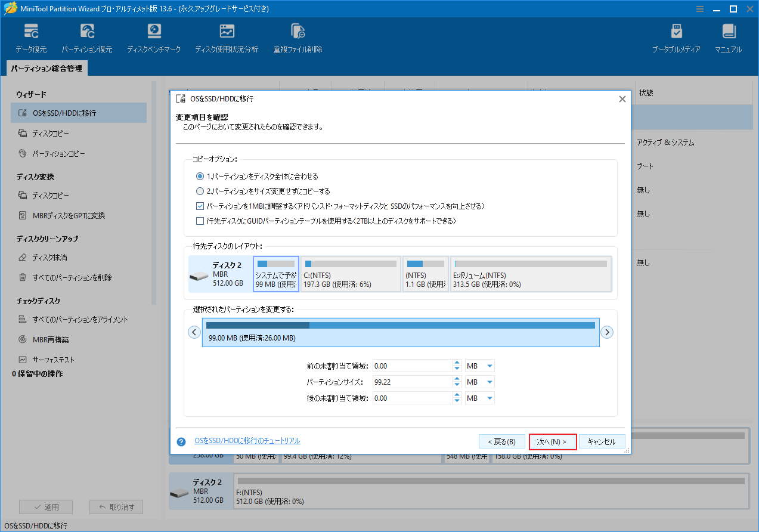The image size is (759, 532).
Task: Open unit dropdown for 前の未割り当て領域
Action: point(479,366)
